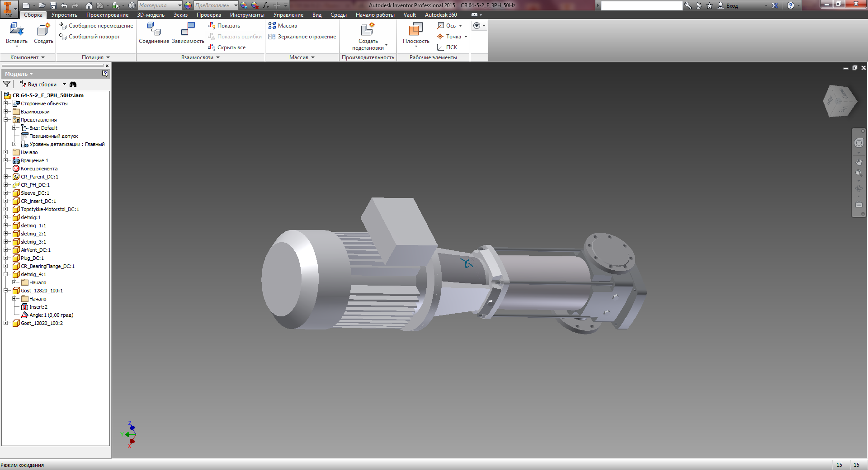This screenshot has width=868, height=470.
Task: Click Зеркальное отражение tool
Action: pyautogui.click(x=302, y=37)
